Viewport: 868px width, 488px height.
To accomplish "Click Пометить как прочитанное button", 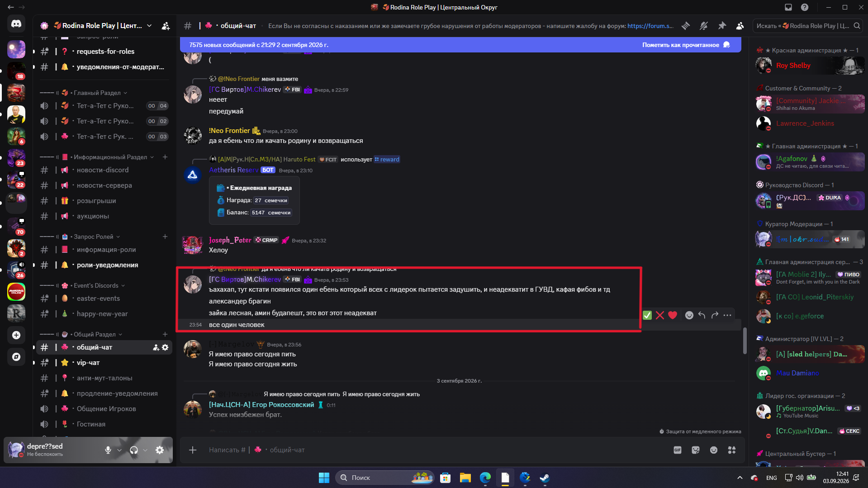I will click(x=681, y=45).
